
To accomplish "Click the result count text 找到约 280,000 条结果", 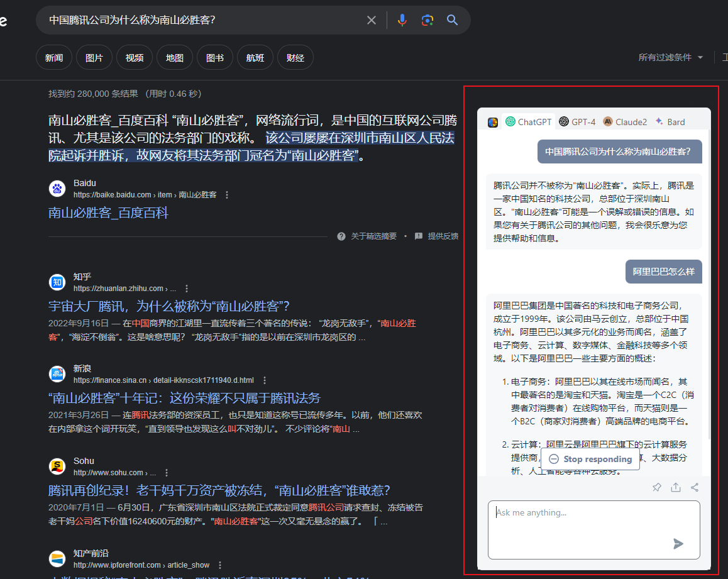I will 93,94.
